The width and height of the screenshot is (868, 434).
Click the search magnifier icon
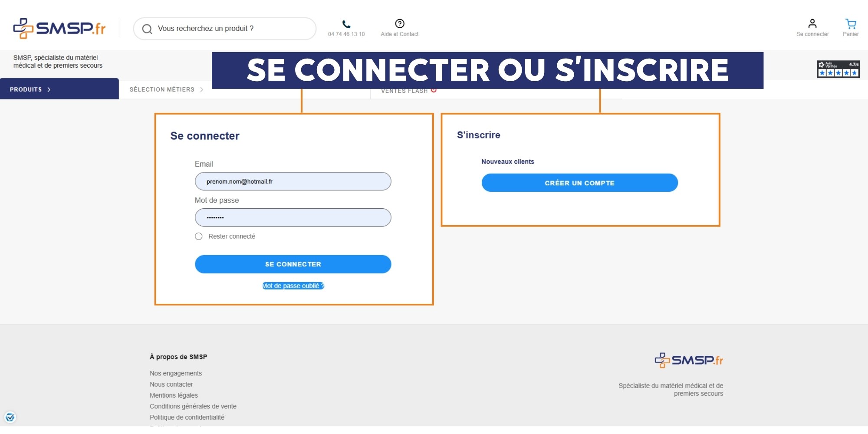(147, 29)
